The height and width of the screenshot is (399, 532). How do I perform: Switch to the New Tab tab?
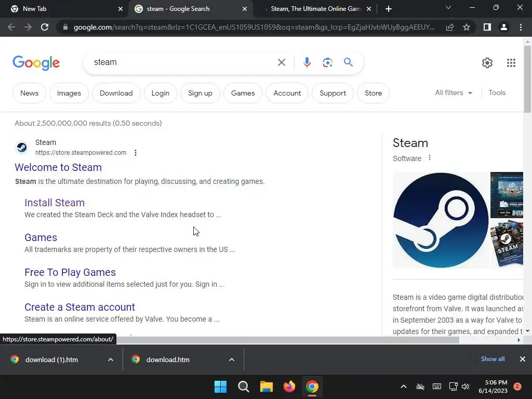[x=64, y=9]
